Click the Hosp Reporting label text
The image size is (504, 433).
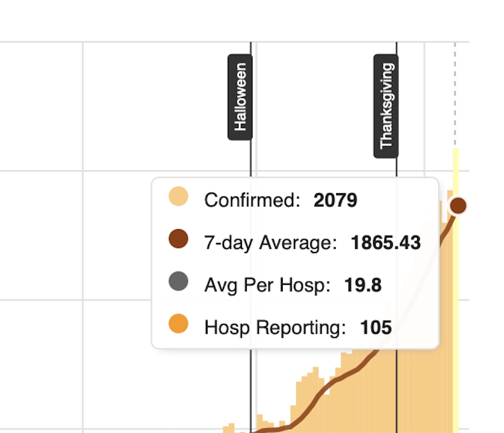point(275,327)
